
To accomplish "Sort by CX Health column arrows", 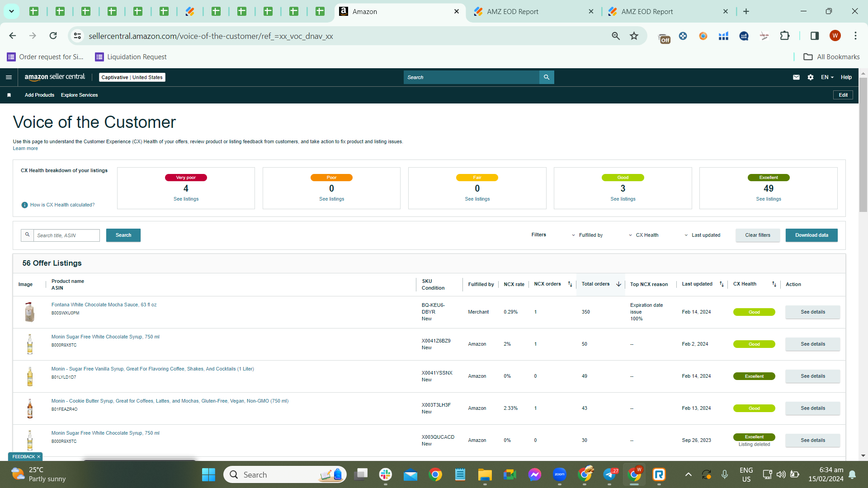I will coord(774,284).
